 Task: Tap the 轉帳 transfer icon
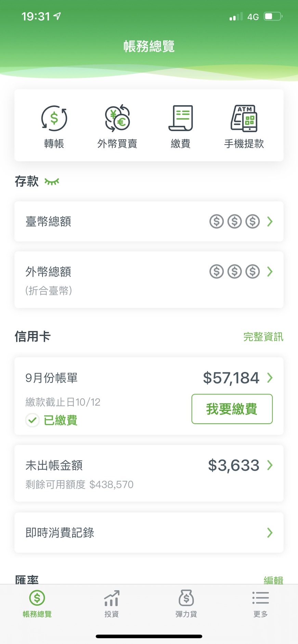pos(54,119)
